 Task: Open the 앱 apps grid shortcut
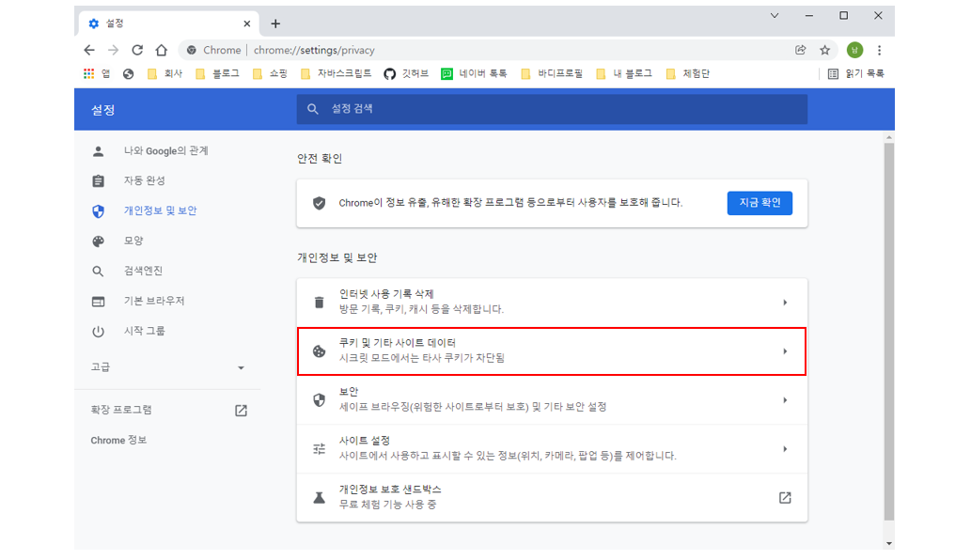97,73
